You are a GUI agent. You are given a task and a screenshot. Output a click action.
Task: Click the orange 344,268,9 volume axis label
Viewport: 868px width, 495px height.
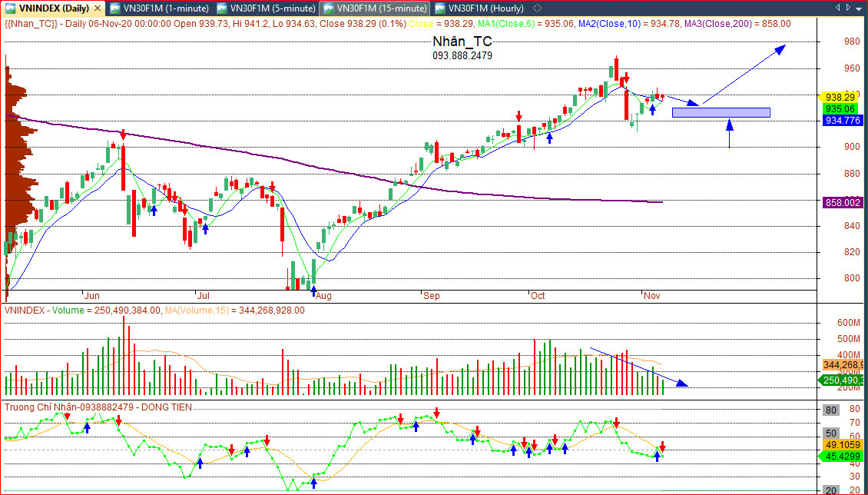coord(843,365)
